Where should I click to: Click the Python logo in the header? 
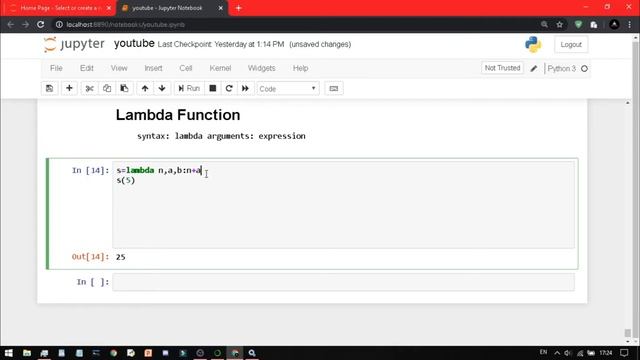pyautogui.click(x=533, y=44)
